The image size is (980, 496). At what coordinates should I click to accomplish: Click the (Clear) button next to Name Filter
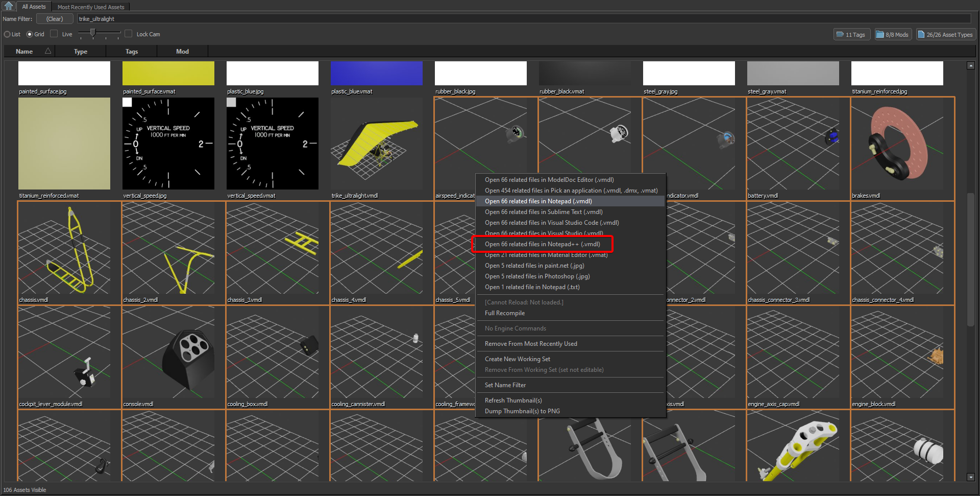pos(54,18)
